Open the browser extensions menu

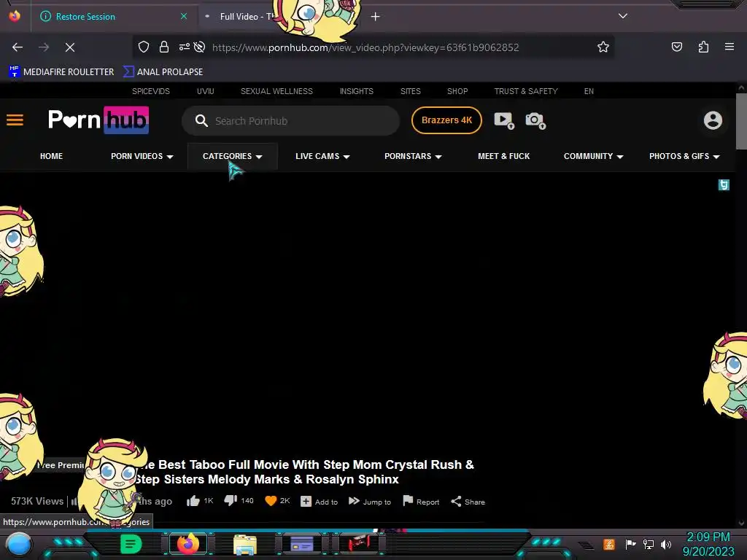[x=703, y=47]
